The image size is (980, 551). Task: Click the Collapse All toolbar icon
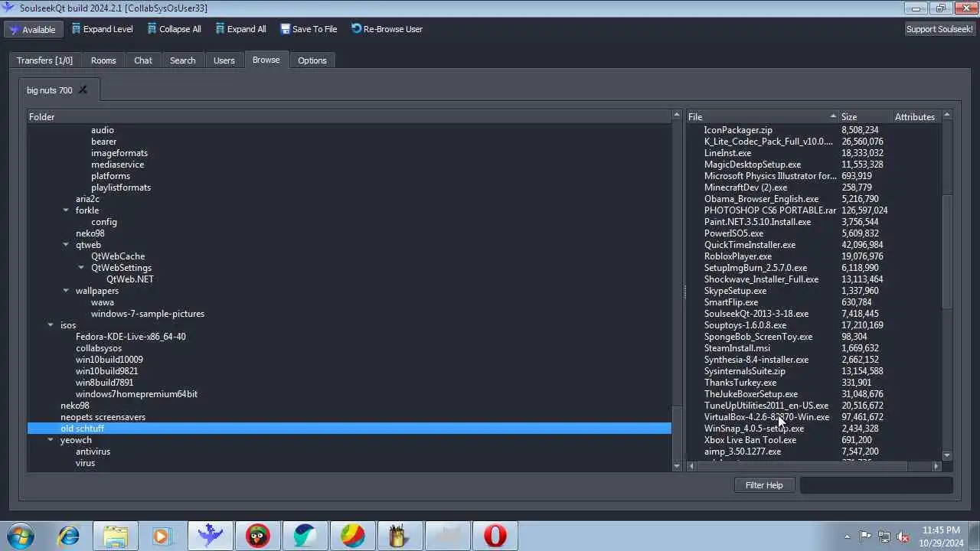point(152,29)
